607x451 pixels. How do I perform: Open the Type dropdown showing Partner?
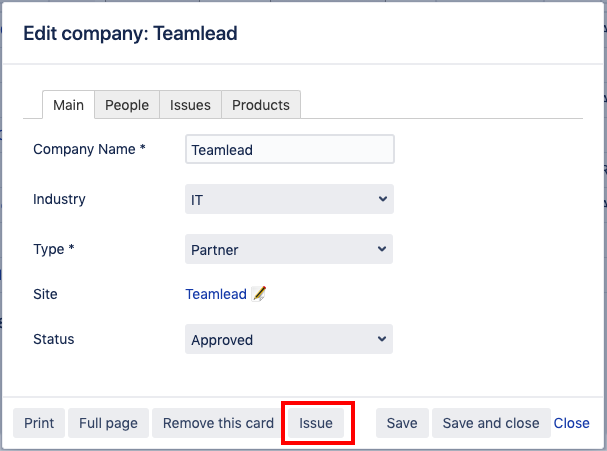289,250
